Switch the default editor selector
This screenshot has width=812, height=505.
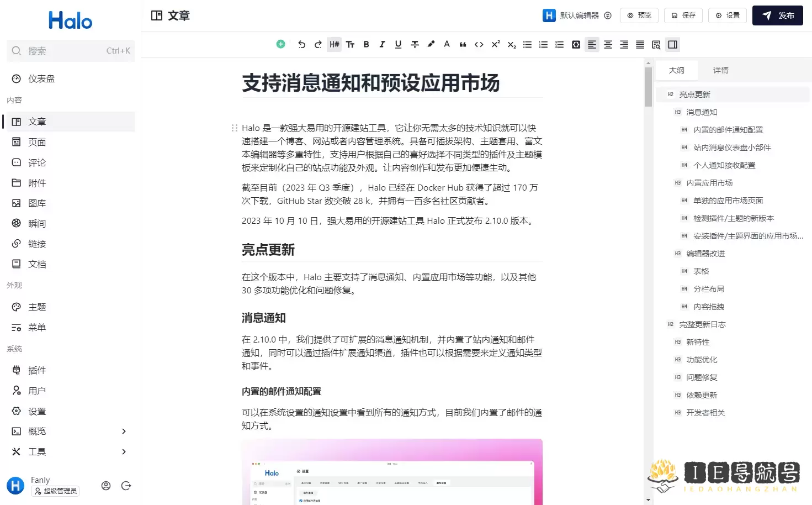click(577, 15)
